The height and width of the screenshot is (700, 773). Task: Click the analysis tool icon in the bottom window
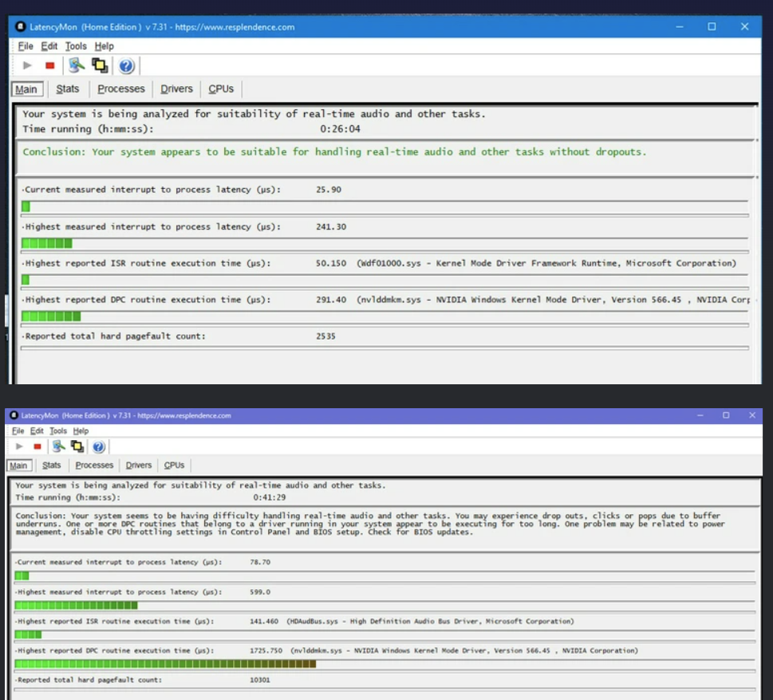(x=59, y=446)
